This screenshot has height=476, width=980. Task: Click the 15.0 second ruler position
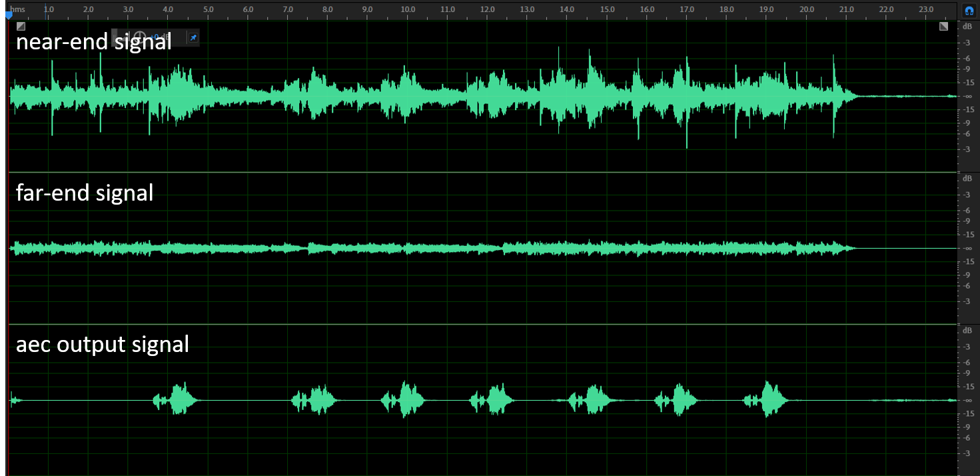click(x=608, y=10)
